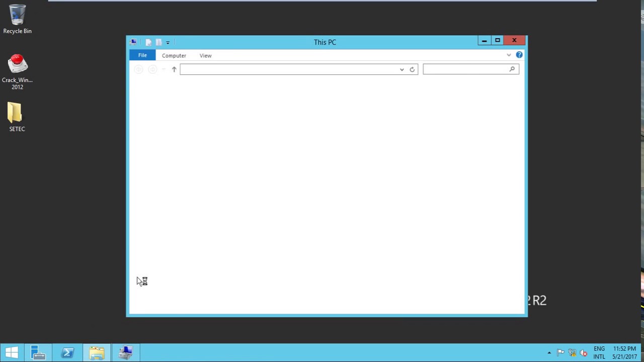Click Properties icon in Quick Access Toolbar
Viewport: 644px width, 362px height.
click(x=148, y=42)
